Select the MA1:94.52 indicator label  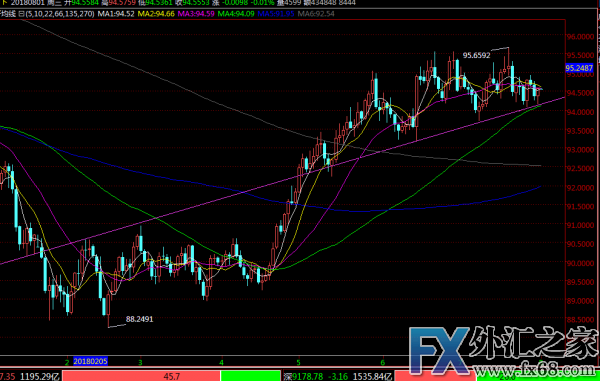point(116,14)
